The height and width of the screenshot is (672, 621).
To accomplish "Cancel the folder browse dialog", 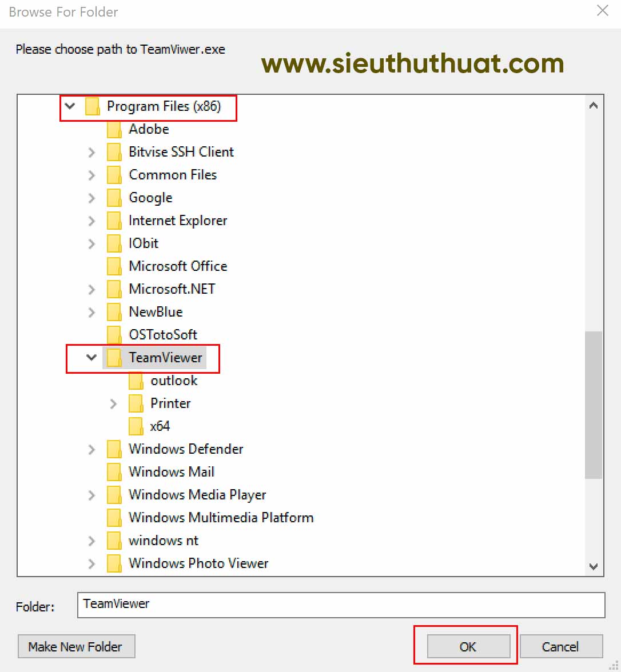I will pyautogui.click(x=561, y=646).
